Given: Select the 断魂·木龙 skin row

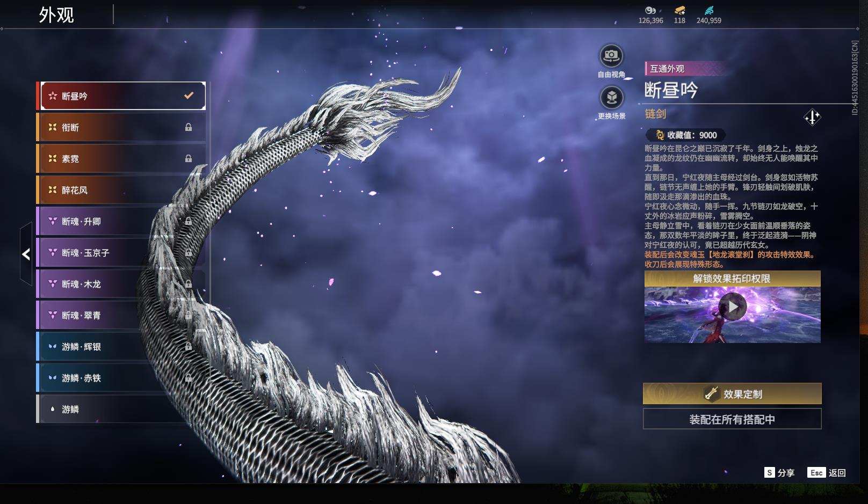Looking at the screenshot, I should coord(121,284).
